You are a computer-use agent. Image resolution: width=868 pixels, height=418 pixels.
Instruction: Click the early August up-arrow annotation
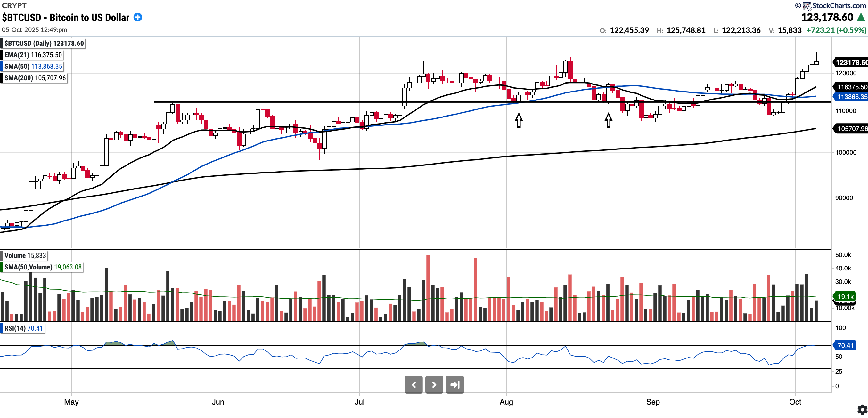point(519,120)
